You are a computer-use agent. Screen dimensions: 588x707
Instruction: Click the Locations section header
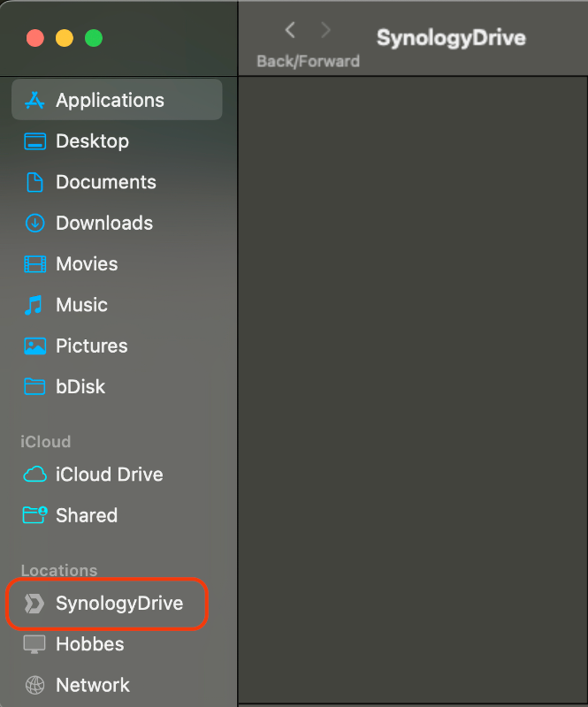(59, 570)
